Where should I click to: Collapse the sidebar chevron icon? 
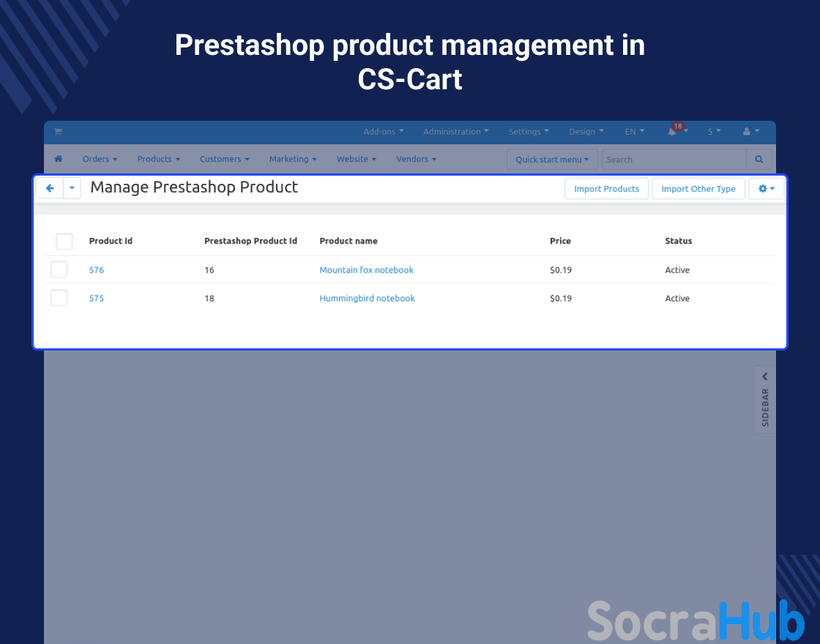click(x=764, y=377)
